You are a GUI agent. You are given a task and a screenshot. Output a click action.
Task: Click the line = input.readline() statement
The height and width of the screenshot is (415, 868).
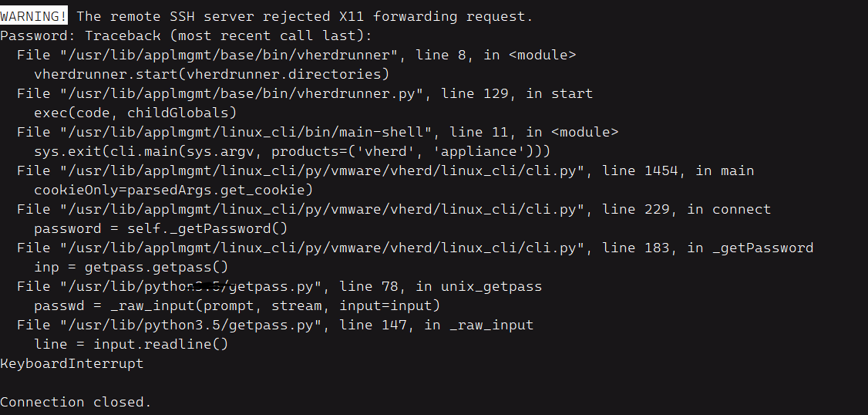coord(131,344)
